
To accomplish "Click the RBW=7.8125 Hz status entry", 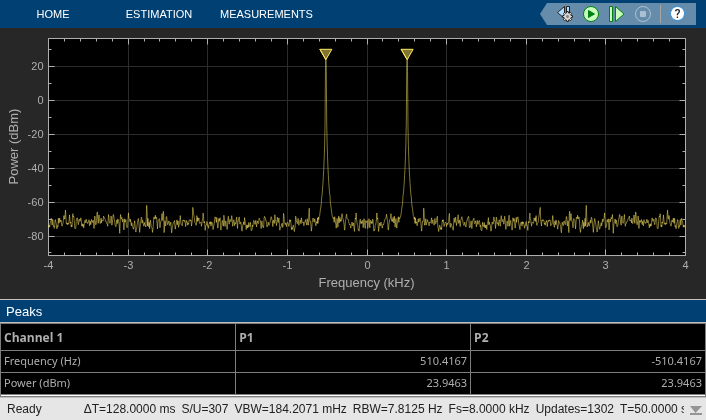I will (397, 409).
